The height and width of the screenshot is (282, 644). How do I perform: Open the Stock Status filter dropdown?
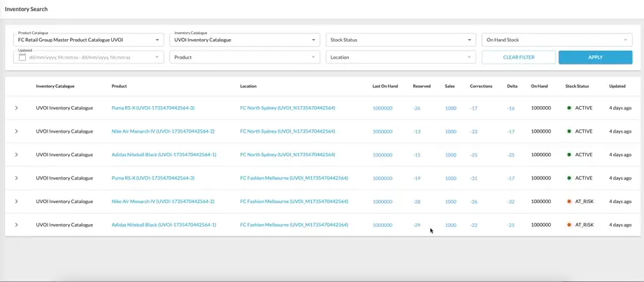pyautogui.click(x=401, y=40)
